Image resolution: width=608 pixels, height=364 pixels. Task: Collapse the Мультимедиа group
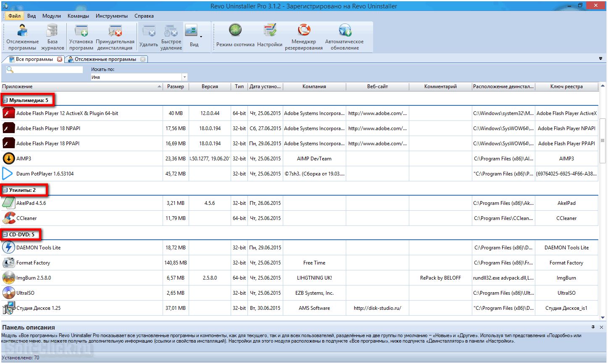[x=5, y=100]
